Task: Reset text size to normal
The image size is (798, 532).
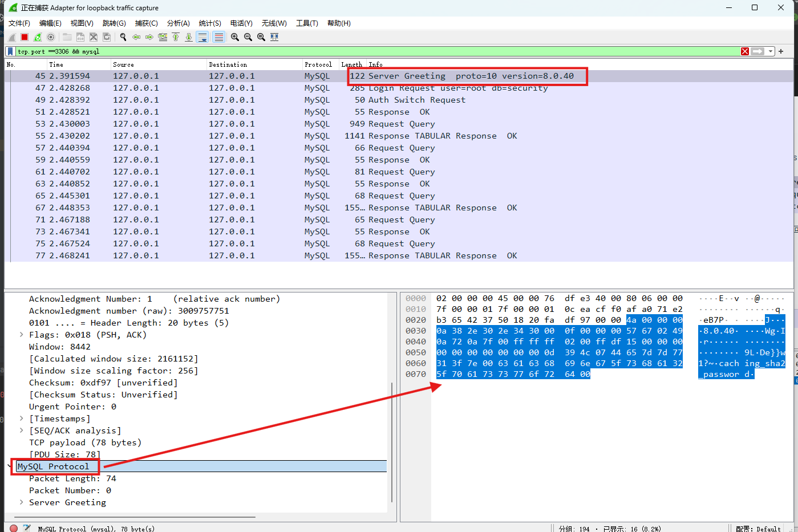Action: 261,37
